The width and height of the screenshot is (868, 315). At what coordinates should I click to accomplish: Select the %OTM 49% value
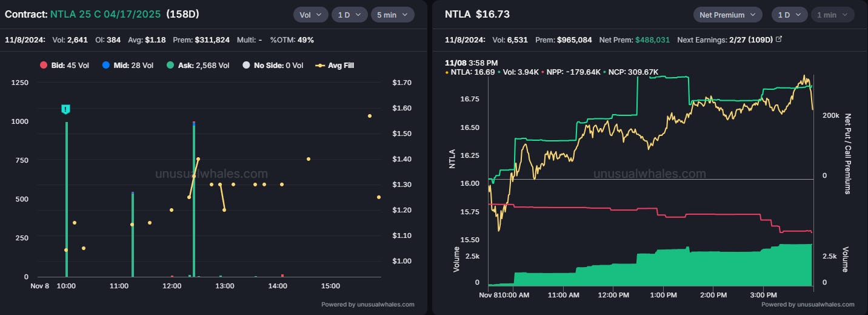pyautogui.click(x=305, y=40)
